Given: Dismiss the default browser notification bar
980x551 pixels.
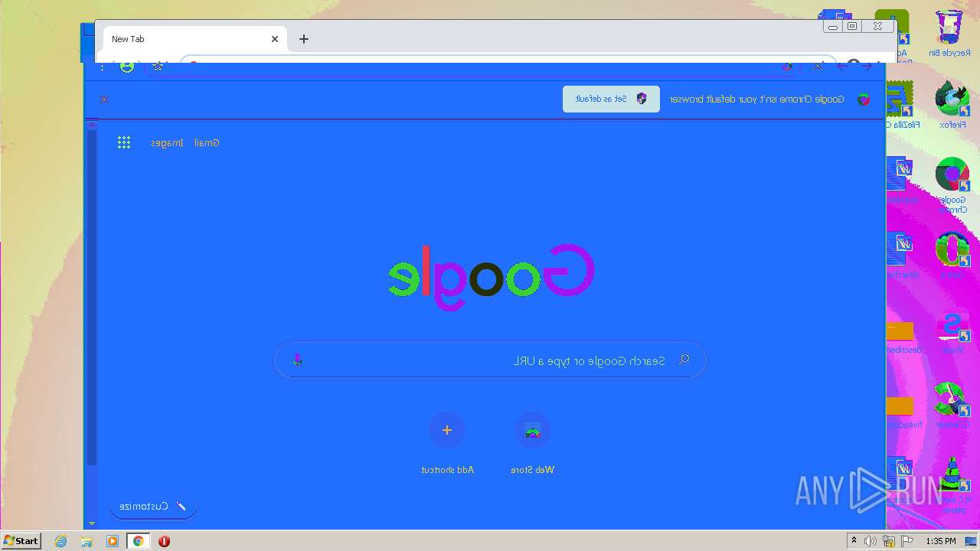Looking at the screenshot, I should (104, 99).
